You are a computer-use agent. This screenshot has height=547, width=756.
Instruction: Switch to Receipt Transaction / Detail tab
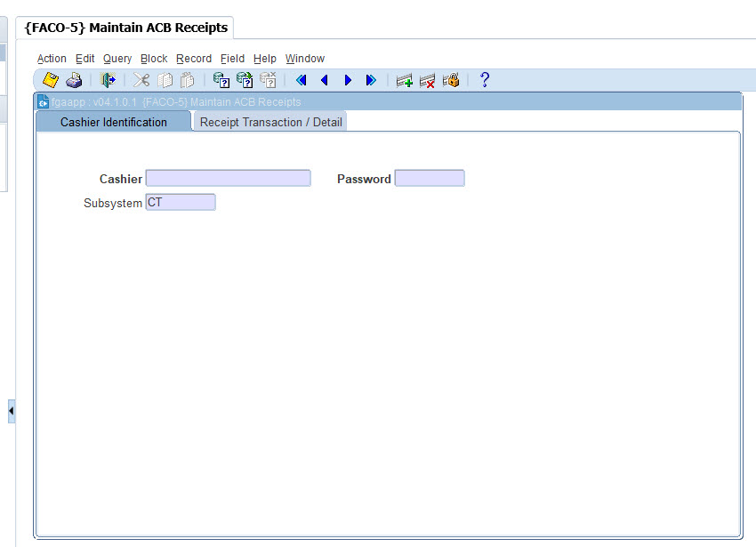tap(270, 122)
